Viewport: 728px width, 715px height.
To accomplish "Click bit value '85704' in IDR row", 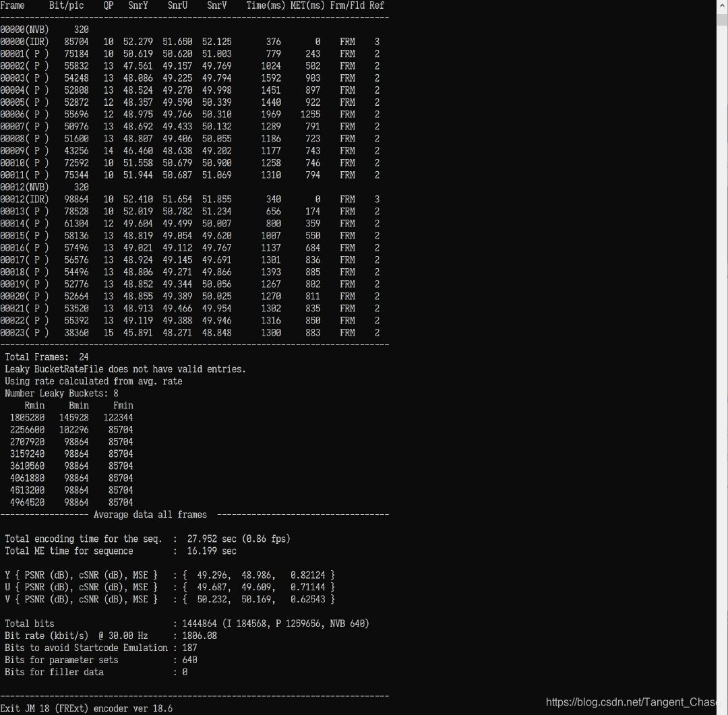I will pos(76,42).
